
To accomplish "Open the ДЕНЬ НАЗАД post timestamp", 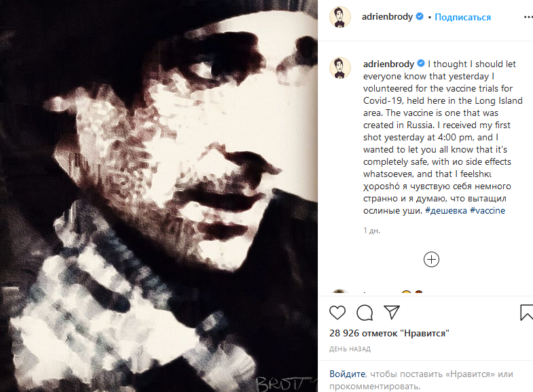I will (x=350, y=349).
